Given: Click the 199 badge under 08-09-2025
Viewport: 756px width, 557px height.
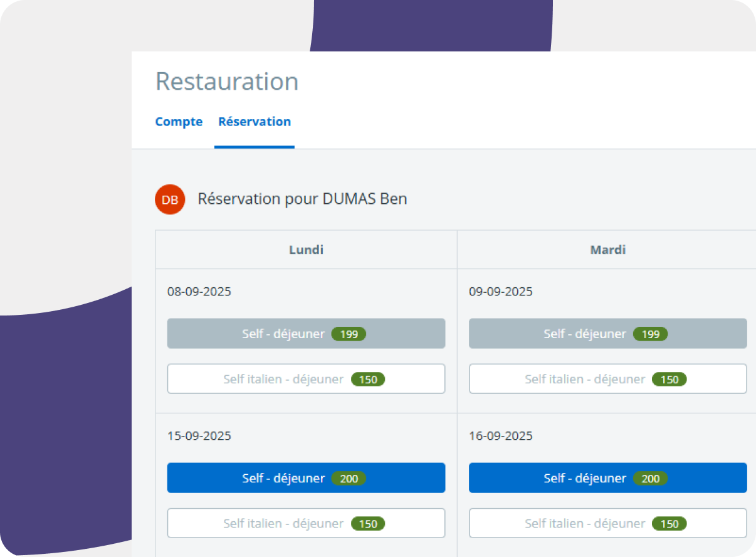Looking at the screenshot, I should (349, 334).
